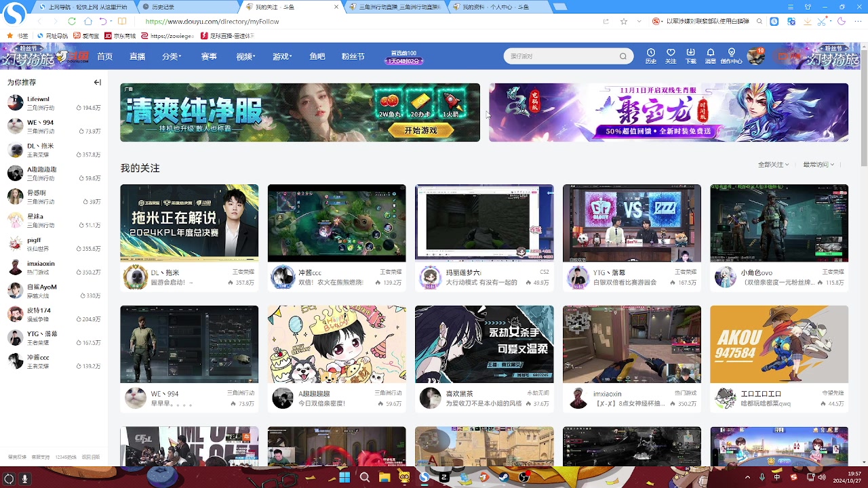Open the AKOU 947584 stream thumbnail
Viewport: 868px width, 488px height.
pyautogui.click(x=779, y=344)
